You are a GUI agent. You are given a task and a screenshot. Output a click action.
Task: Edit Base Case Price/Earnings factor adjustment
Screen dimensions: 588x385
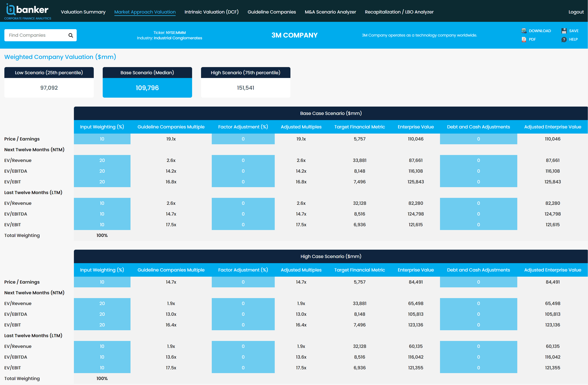[243, 139]
